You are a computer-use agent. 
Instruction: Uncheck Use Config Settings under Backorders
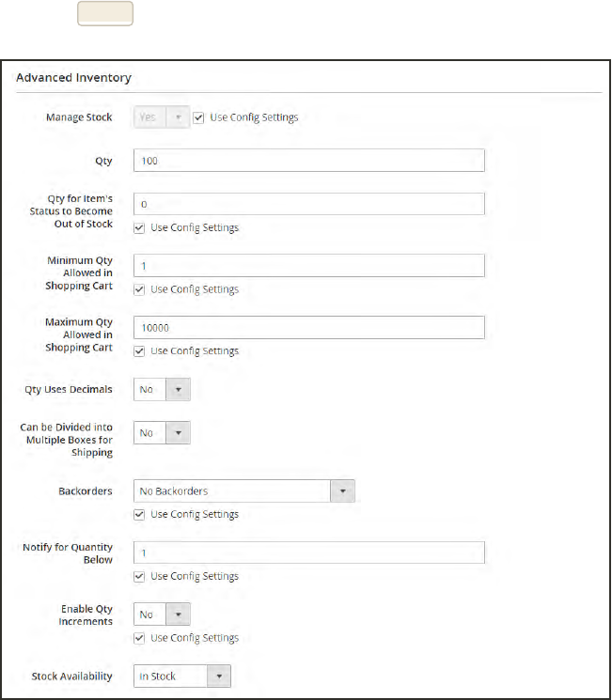tap(139, 514)
